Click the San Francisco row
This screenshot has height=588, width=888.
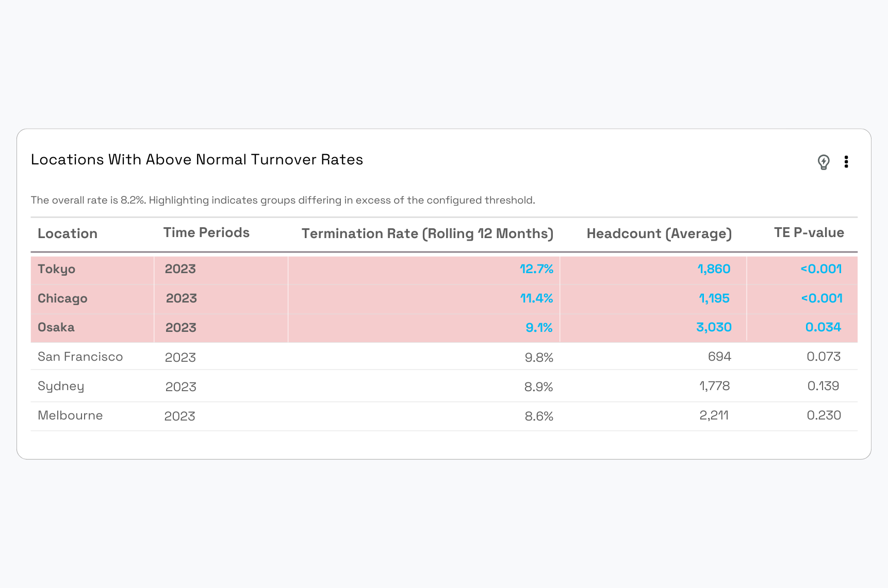click(309, 356)
